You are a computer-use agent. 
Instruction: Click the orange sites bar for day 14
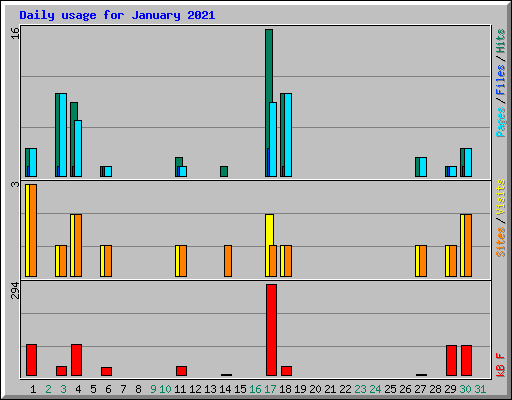228,261
